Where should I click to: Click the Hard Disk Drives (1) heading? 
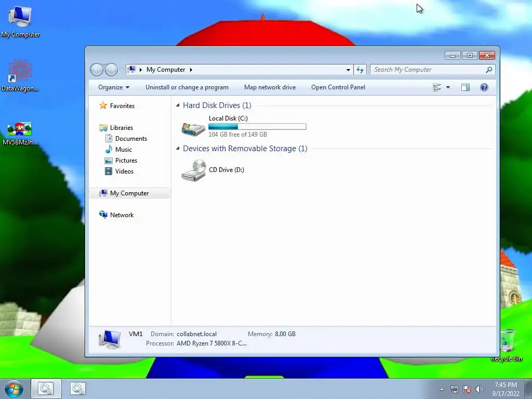point(217,105)
